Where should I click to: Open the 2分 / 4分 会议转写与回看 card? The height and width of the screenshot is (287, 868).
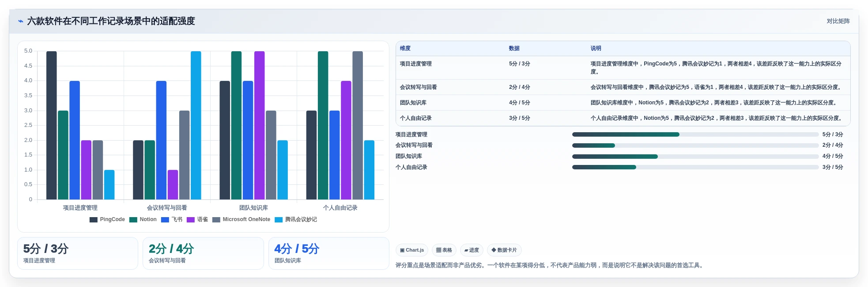pos(203,253)
